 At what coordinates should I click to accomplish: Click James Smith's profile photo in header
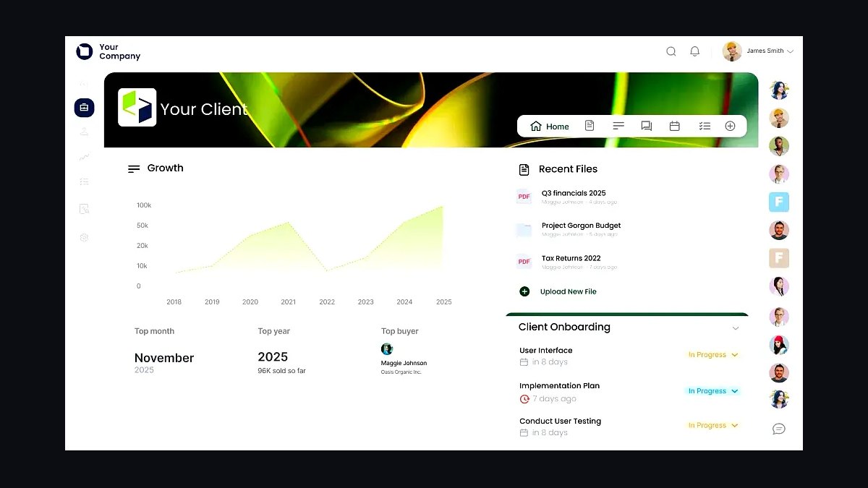(732, 51)
